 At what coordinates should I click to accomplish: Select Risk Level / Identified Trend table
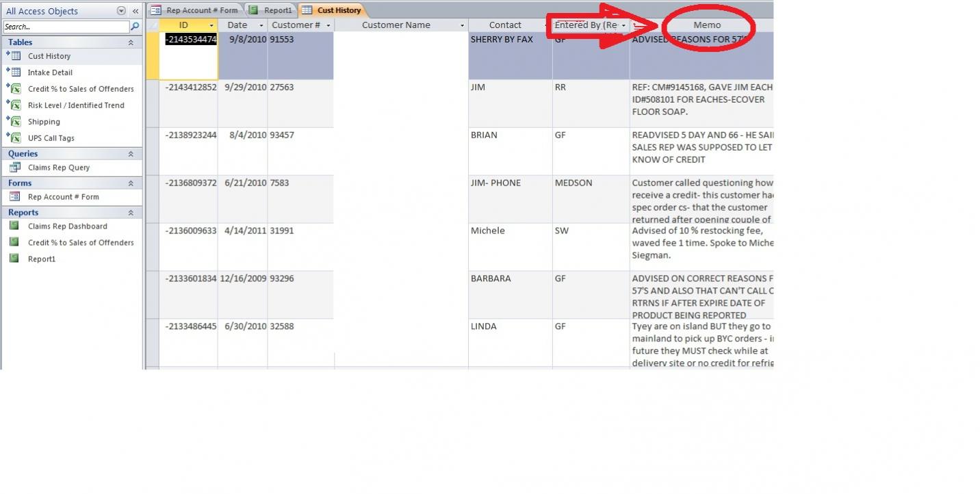coord(76,105)
